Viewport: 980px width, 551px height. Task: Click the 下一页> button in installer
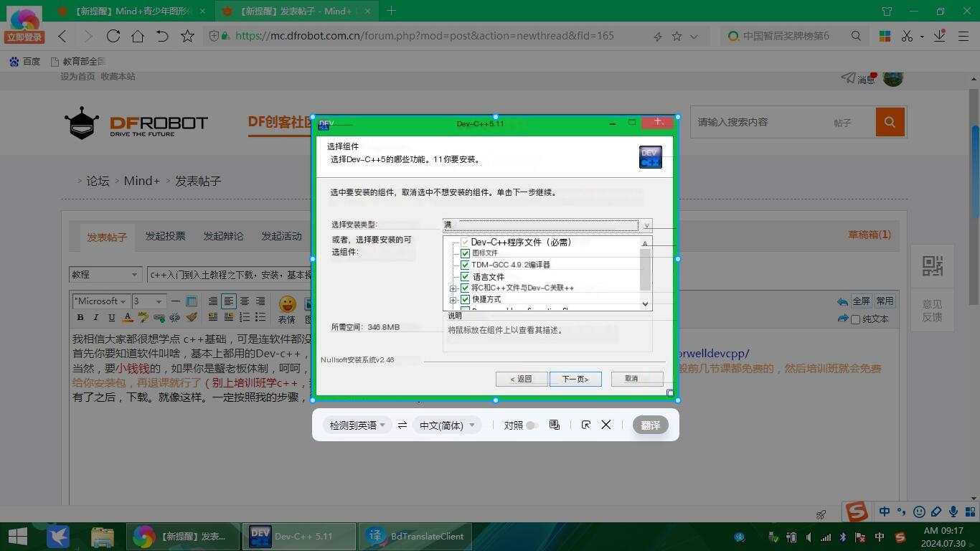pos(575,379)
